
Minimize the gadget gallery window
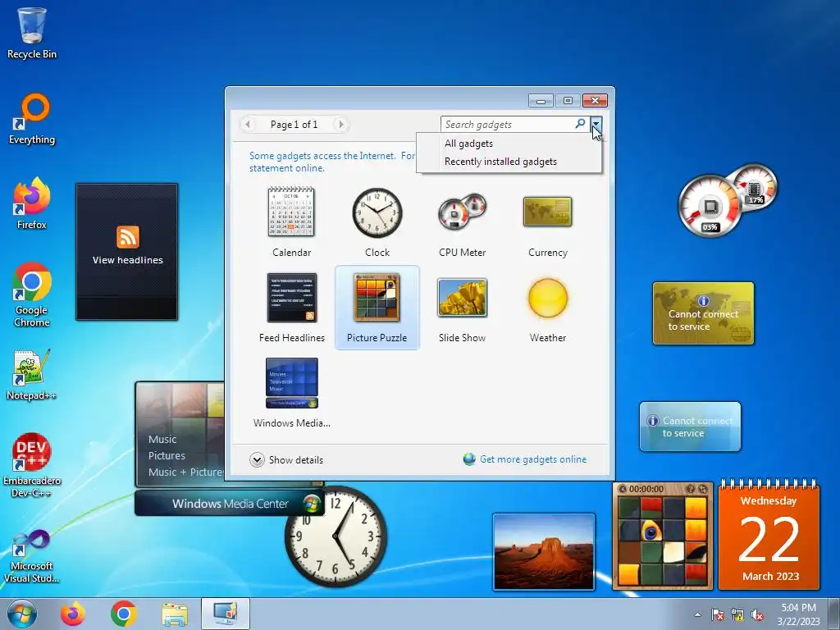coord(541,101)
